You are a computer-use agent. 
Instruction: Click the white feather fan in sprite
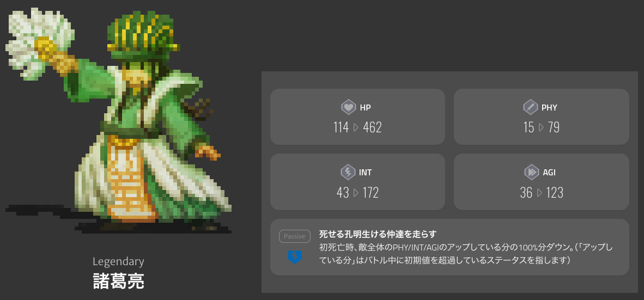39,43
